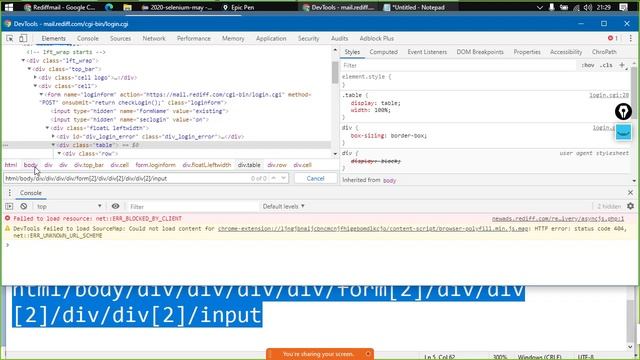Activate the inspect element picker icon
The width and height of the screenshot is (640, 360).
click(x=10, y=38)
